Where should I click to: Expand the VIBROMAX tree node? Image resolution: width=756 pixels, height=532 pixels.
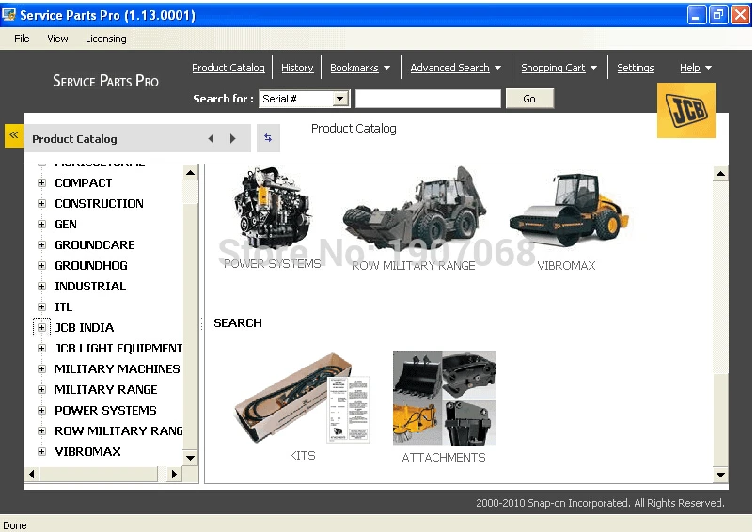pos(42,452)
